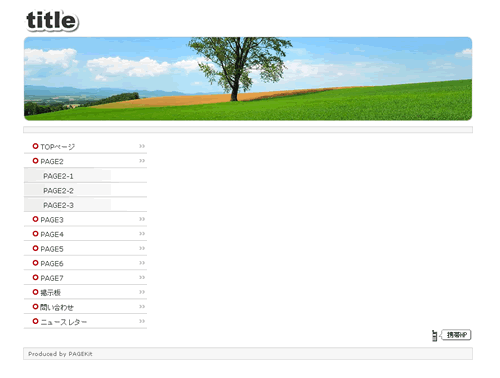
Task: Click the 携帯HP button
Action: coord(456,335)
